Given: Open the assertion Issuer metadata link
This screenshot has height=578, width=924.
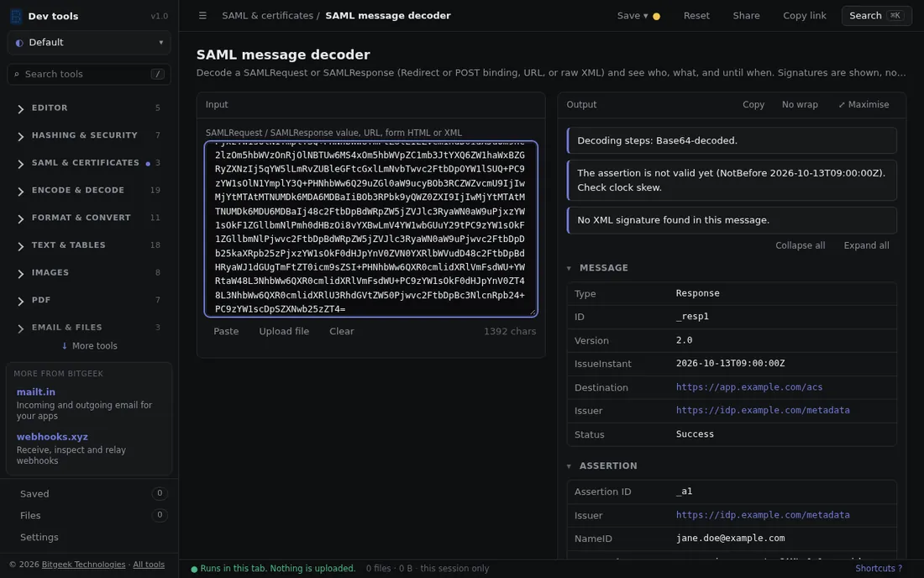Looking at the screenshot, I should [x=763, y=515].
